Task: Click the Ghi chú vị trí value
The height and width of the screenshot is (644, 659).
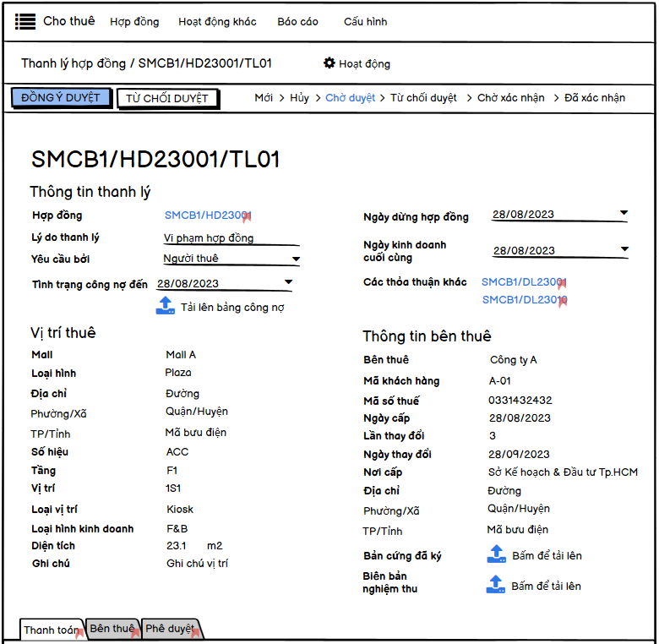Action: pyautogui.click(x=197, y=564)
